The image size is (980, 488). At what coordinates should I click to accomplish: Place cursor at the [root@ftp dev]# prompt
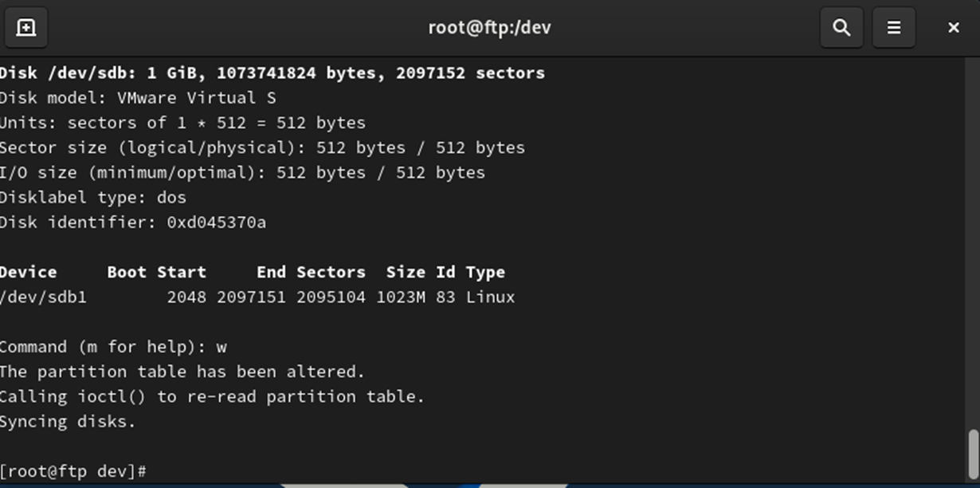click(73, 471)
